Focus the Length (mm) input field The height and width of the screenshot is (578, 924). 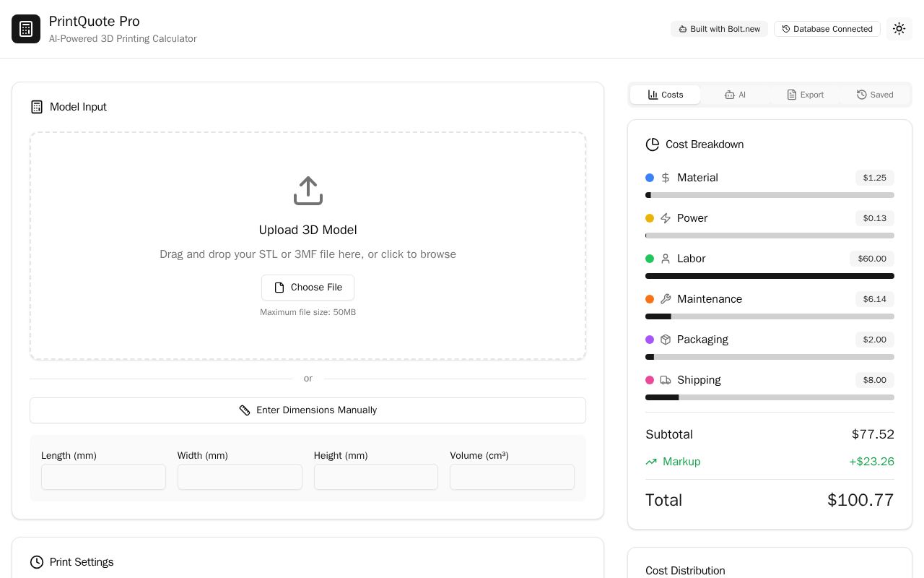click(103, 477)
